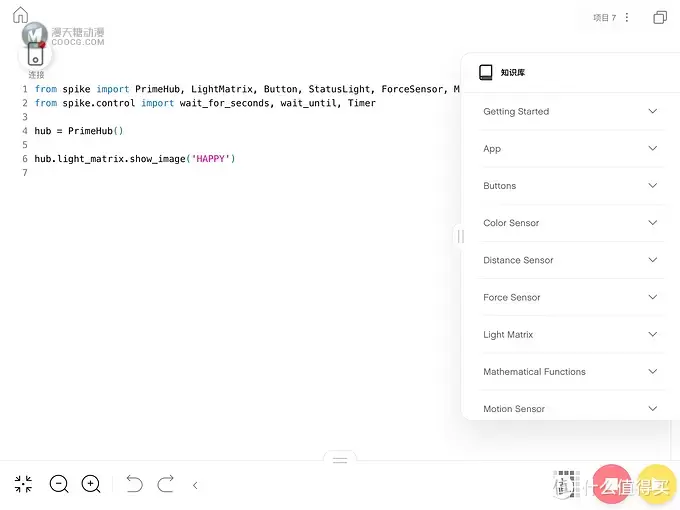680x510 pixels.
Task: Click the 'HAPPY' string in code
Action: point(210,159)
